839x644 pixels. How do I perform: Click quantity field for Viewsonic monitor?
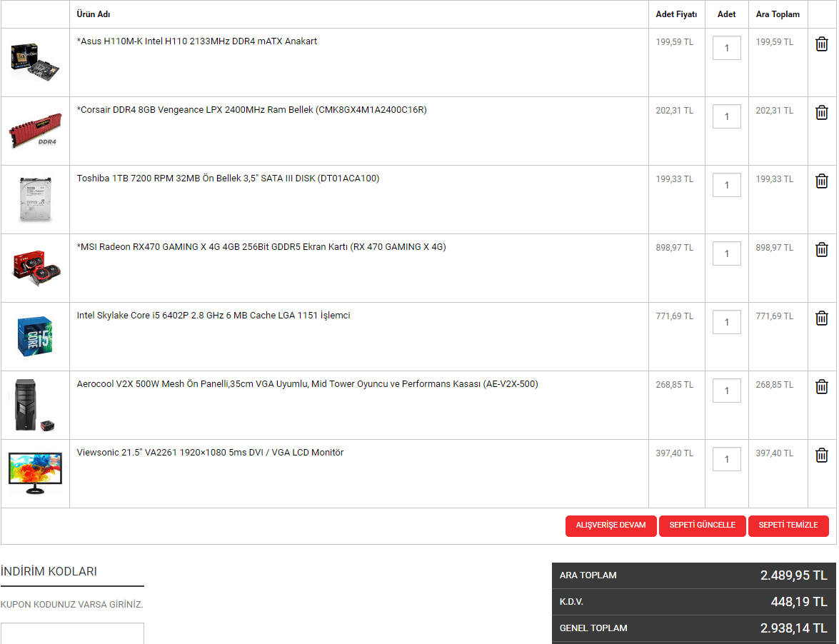(x=726, y=458)
